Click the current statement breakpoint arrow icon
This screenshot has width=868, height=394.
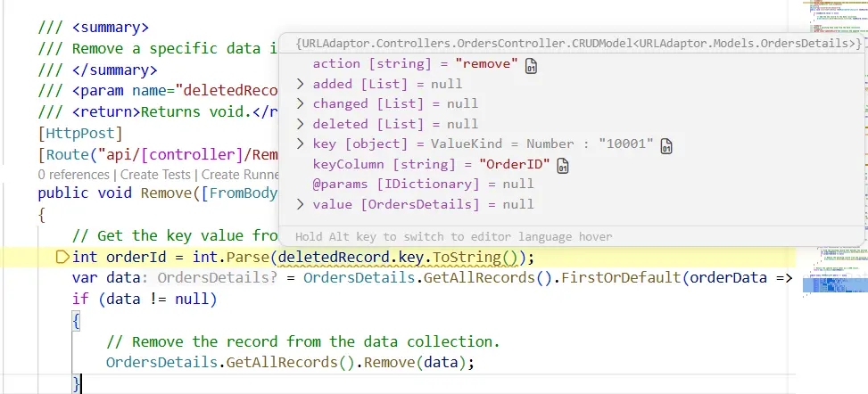pos(62,257)
